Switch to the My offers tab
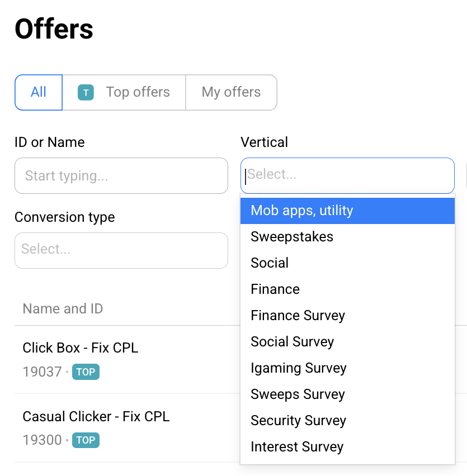Screen dimensions: 467x476 [x=231, y=92]
